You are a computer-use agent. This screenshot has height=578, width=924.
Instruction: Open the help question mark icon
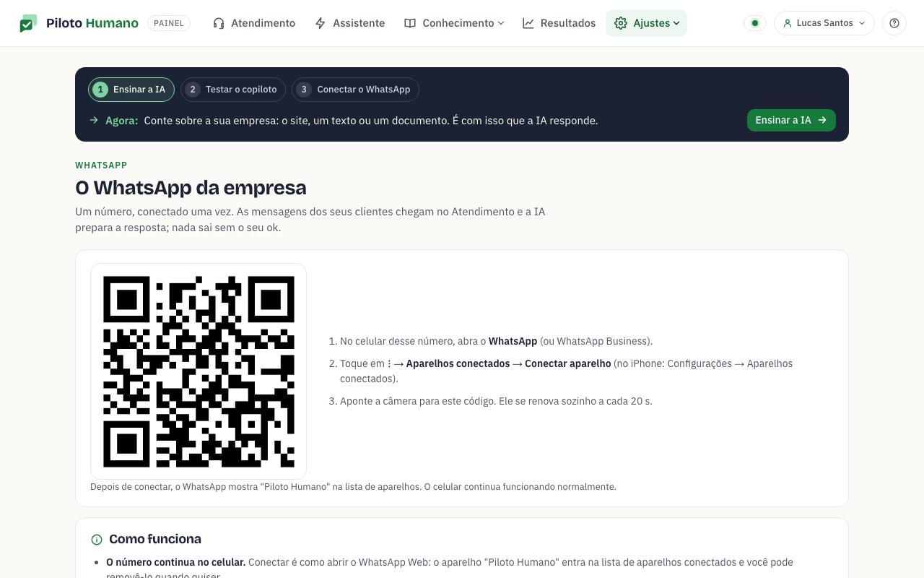(894, 23)
